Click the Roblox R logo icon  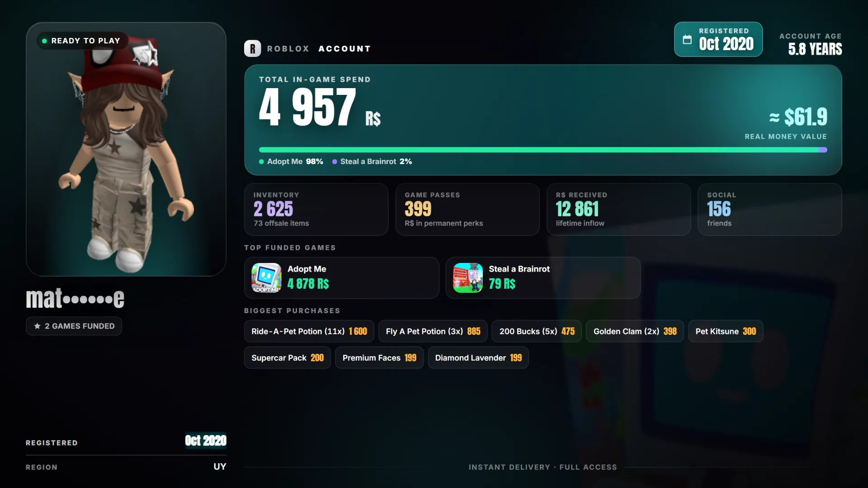[252, 48]
